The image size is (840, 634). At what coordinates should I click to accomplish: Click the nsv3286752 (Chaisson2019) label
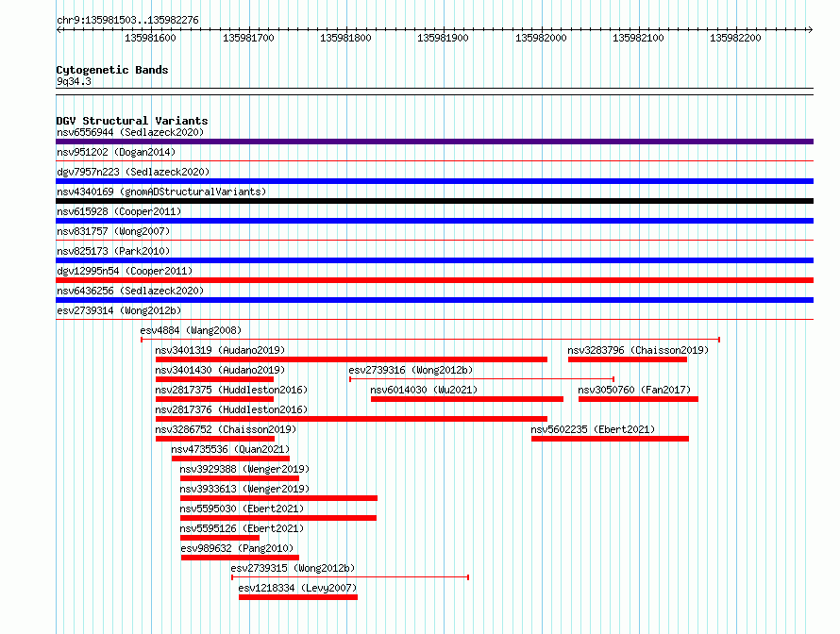pyautogui.click(x=226, y=429)
